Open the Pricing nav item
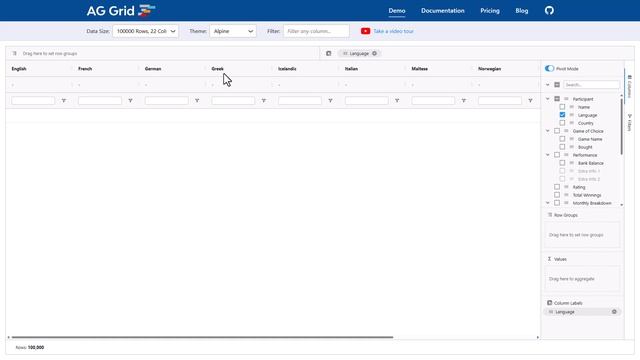This screenshot has width=640, height=360. 490,11
